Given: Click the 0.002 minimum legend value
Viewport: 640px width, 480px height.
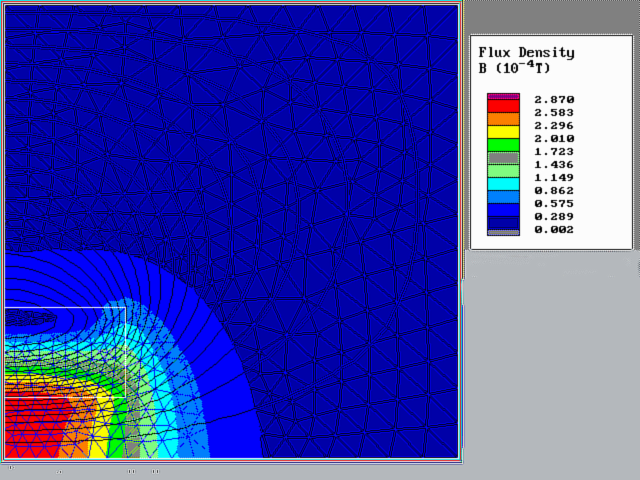Looking at the screenshot, I should point(555,229).
